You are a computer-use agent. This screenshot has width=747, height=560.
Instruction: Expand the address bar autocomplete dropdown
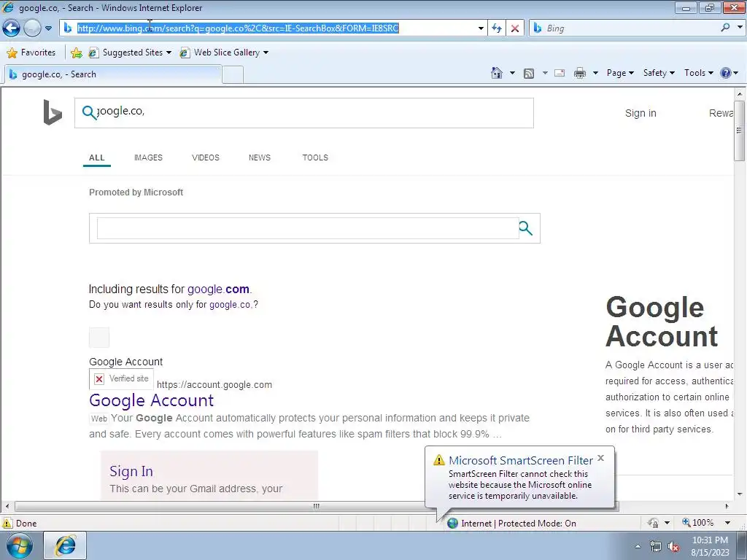[481, 28]
